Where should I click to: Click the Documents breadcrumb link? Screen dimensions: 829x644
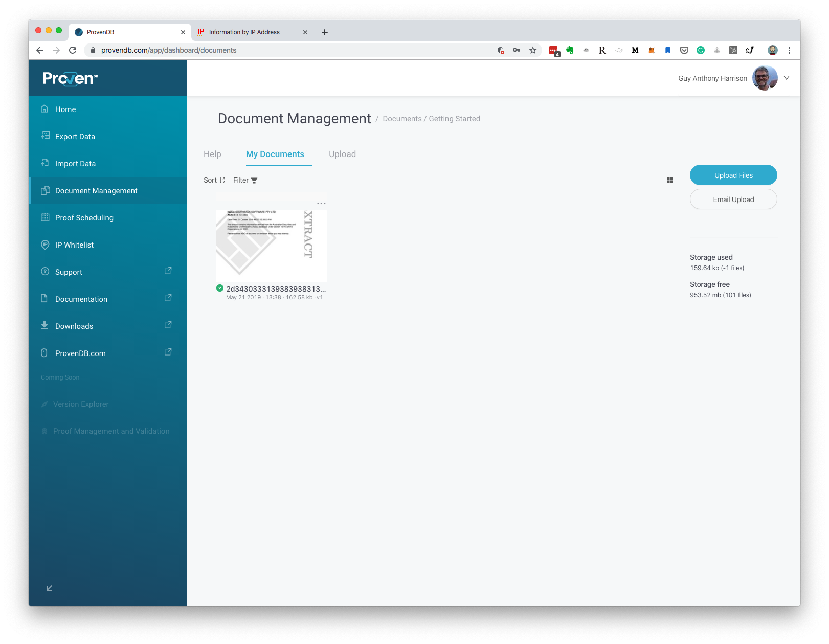pos(402,119)
